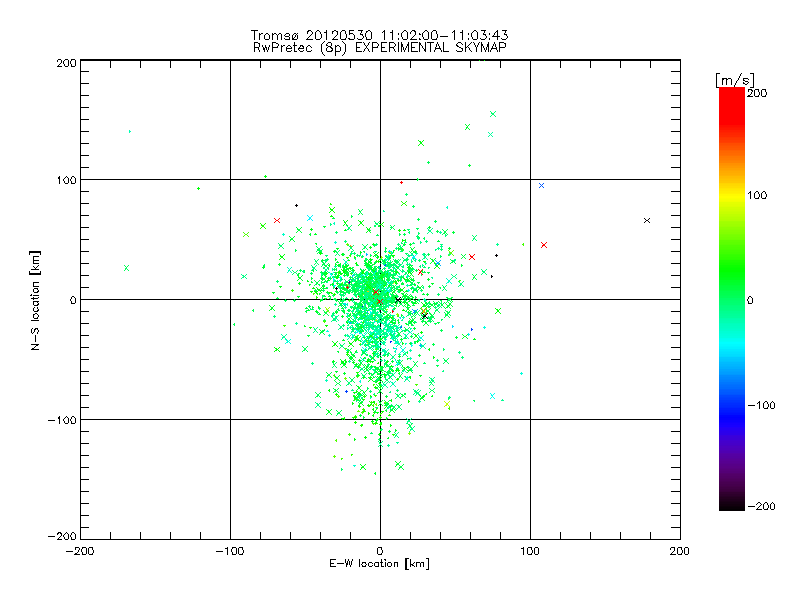Click the '100' tick label on the N-S axis
Screen dimensions: 800x600
(x=66, y=180)
